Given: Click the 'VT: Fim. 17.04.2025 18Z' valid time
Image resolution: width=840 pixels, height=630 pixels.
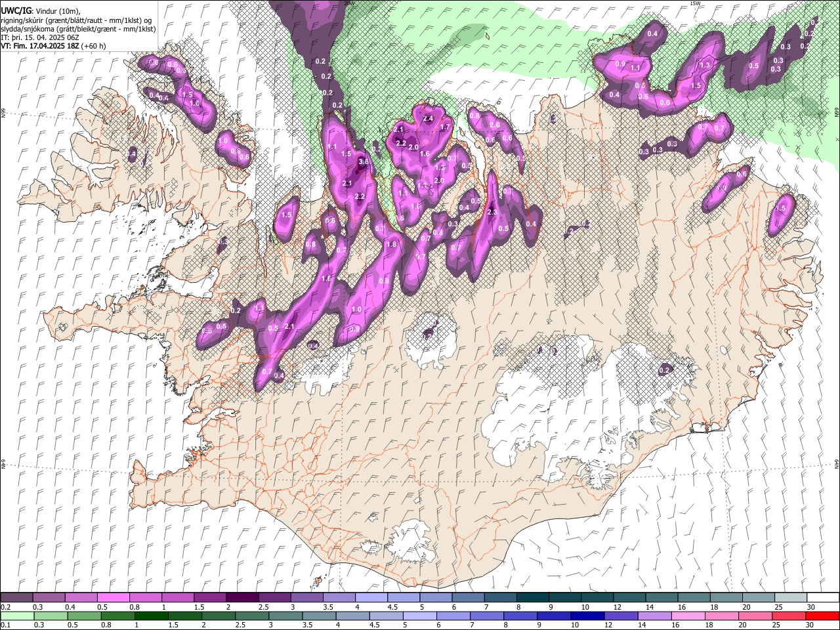Looking at the screenshot, I should click(x=41, y=46).
